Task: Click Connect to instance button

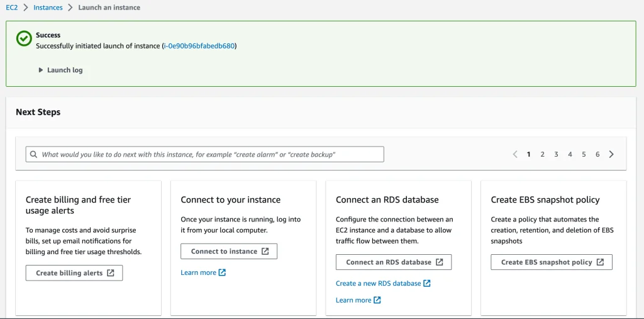Action: [229, 251]
